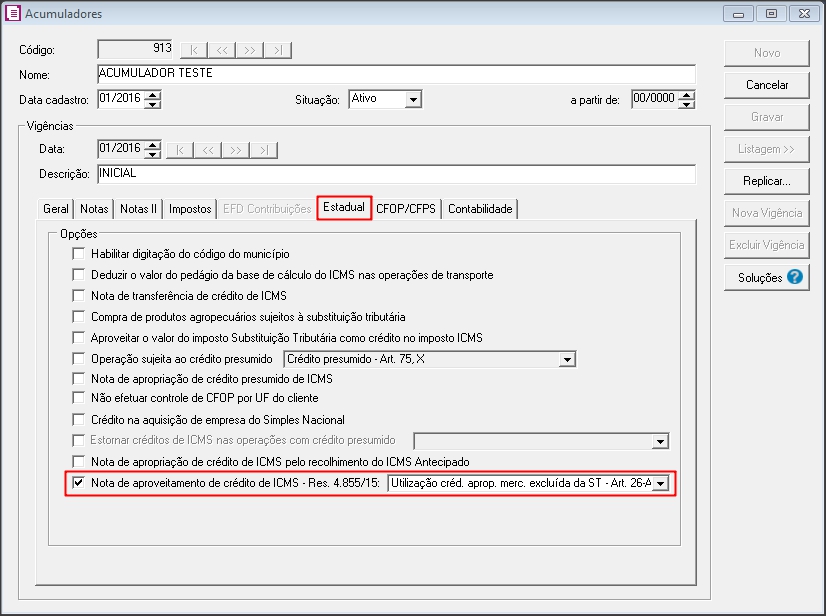The height and width of the screenshot is (616, 826).
Task: Go to first vigência date record
Action: (x=179, y=150)
